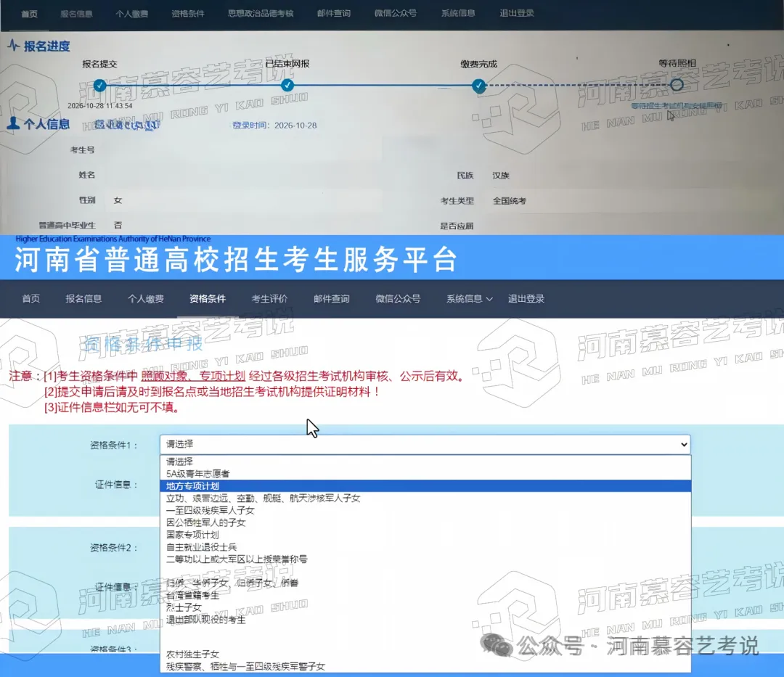Pick 立功、艰苦边远、空勤、舰艇、航天涉核军人子女
The width and height of the screenshot is (784, 677).
click(x=425, y=498)
